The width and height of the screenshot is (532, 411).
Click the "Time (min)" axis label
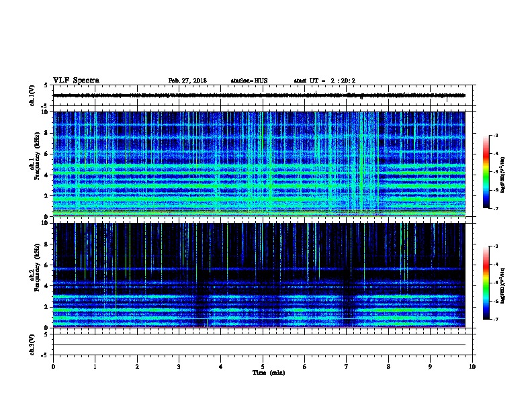pos(269,373)
